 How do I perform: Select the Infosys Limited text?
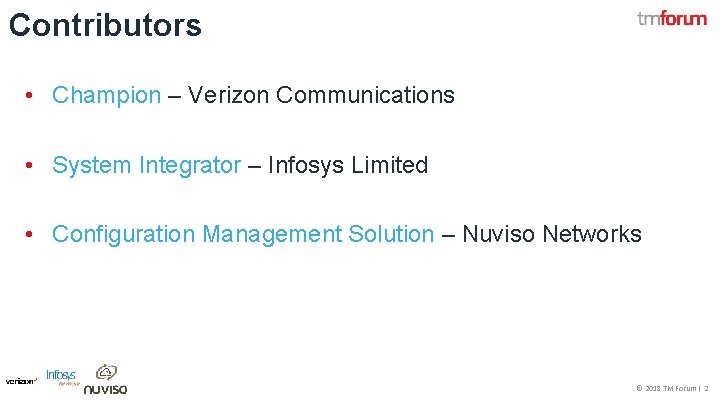coord(348,165)
